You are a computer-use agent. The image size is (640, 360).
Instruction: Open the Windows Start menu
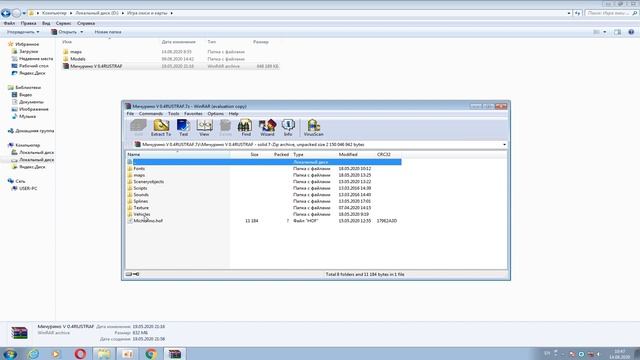[x=10, y=354]
